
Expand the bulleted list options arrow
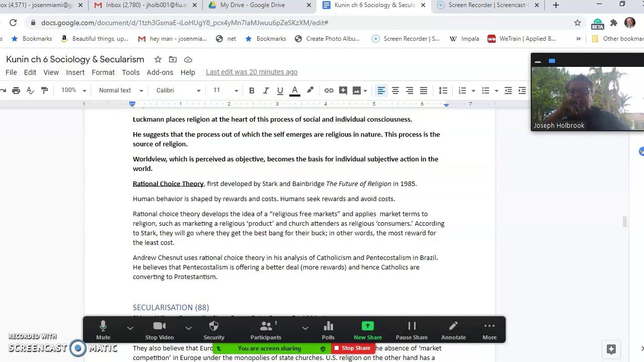click(x=496, y=90)
